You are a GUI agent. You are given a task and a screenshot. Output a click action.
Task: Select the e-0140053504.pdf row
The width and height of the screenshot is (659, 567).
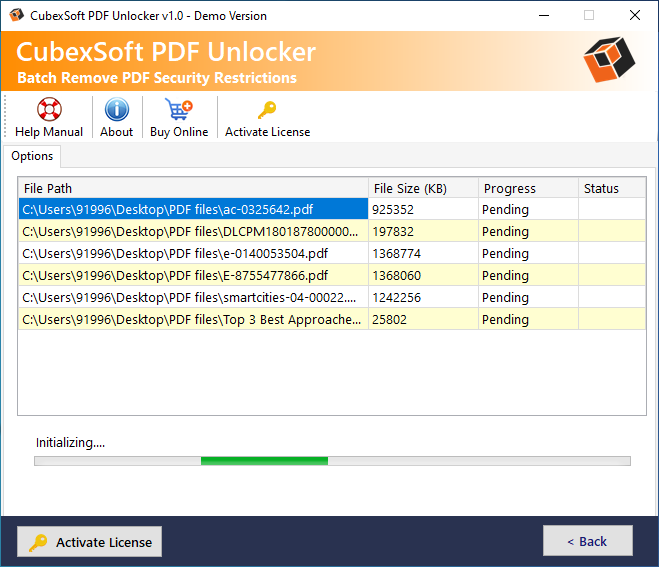coord(193,254)
